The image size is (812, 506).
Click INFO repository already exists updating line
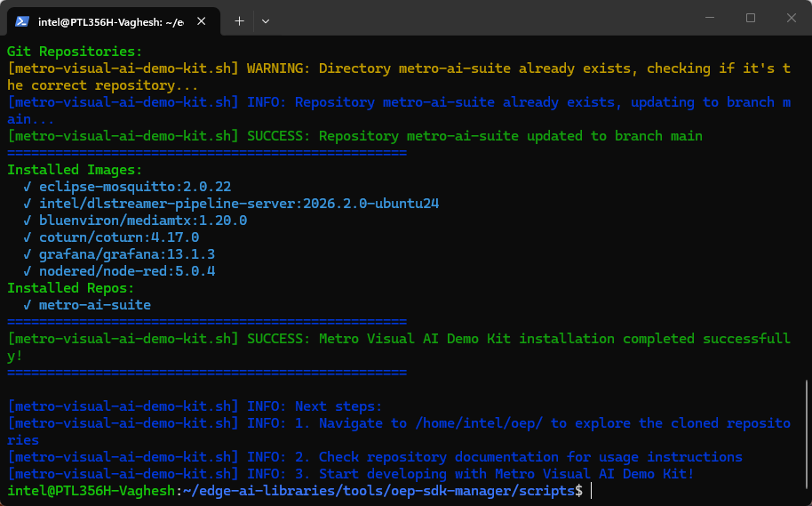pyautogui.click(x=399, y=110)
